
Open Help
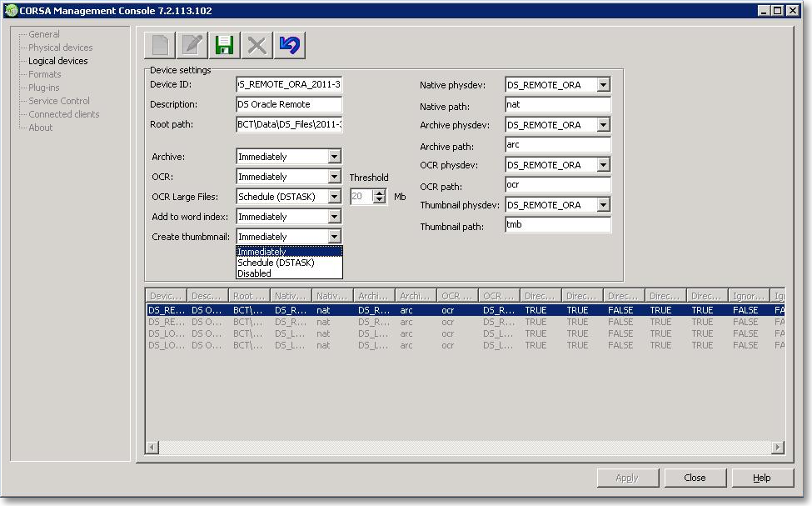tap(762, 478)
